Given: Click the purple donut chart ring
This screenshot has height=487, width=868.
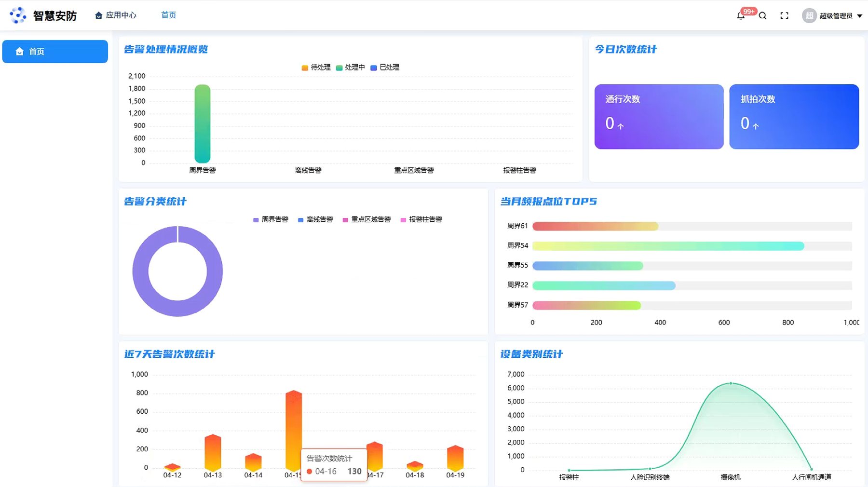Looking at the screenshot, I should click(x=140, y=271).
